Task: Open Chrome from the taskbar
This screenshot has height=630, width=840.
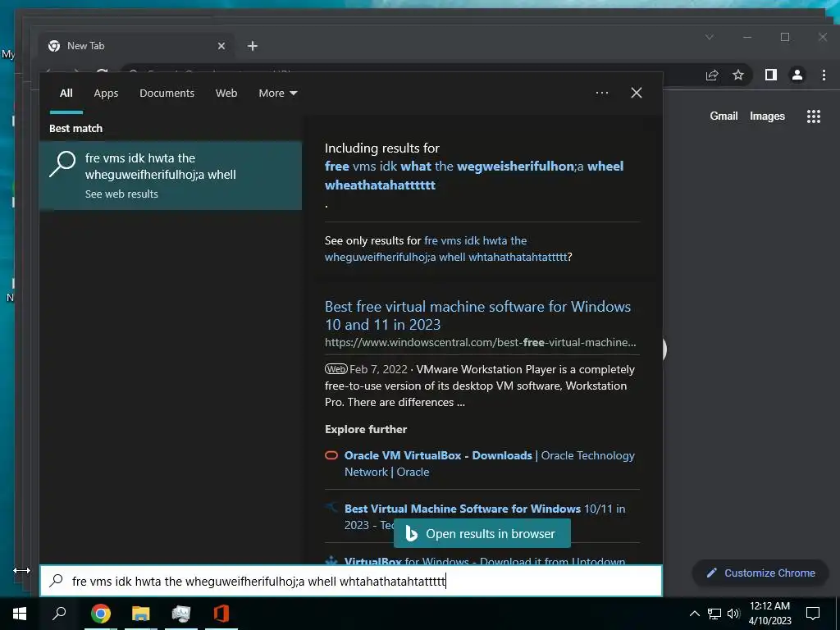Action: tap(100, 614)
